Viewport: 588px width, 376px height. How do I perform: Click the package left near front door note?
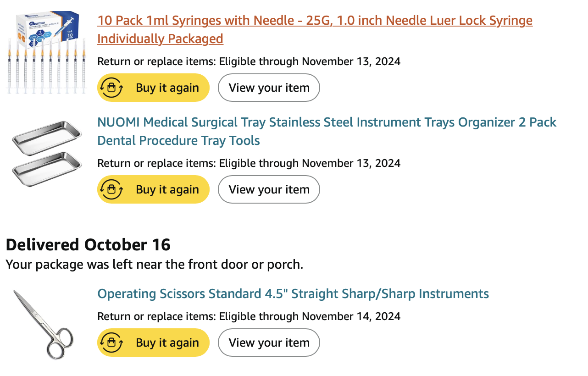(155, 265)
